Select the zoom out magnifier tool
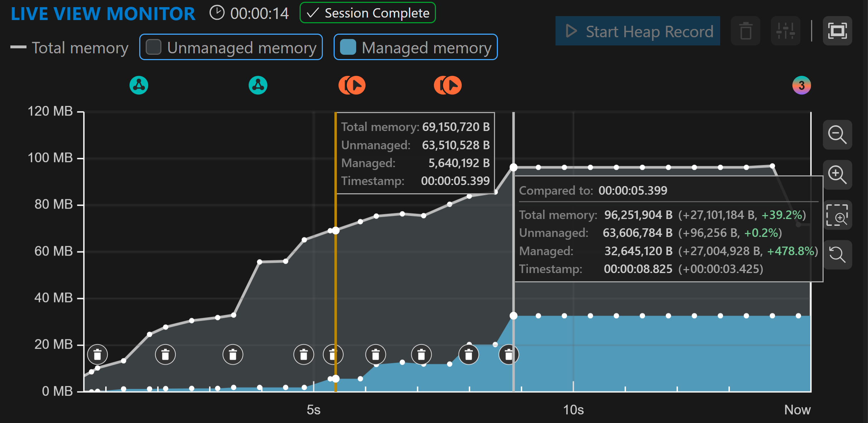Screen dimensions: 868x423 tap(838, 135)
